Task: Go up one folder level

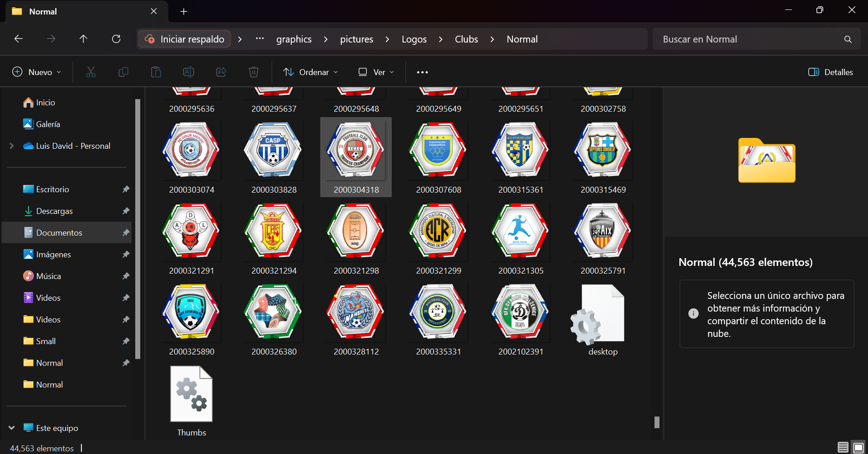Action: 83,39
